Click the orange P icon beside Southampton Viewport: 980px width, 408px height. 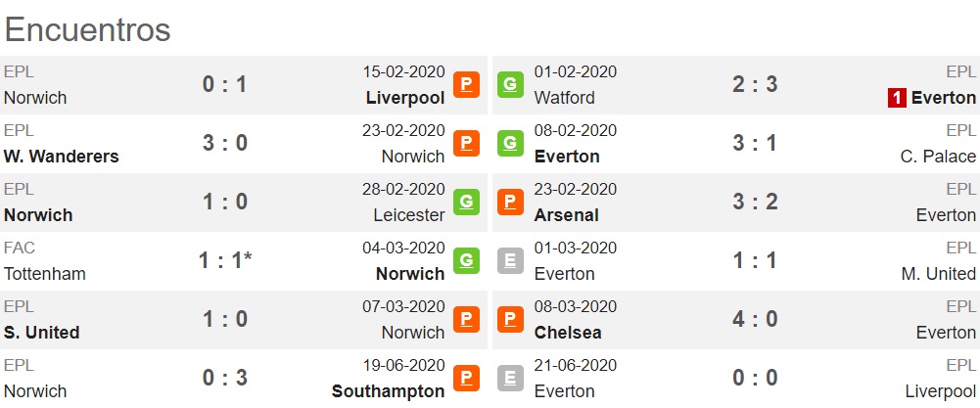pyautogui.click(x=466, y=378)
